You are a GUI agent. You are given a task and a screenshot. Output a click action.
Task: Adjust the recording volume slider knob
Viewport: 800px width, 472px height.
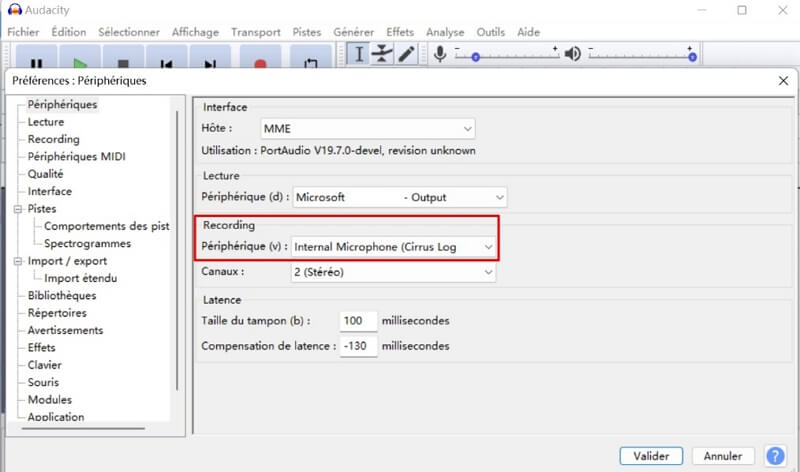pyautogui.click(x=476, y=57)
